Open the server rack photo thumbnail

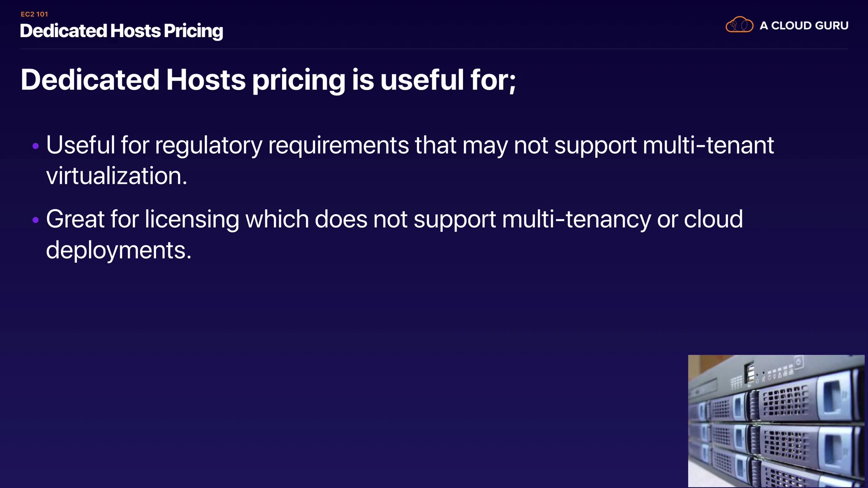pos(776,421)
